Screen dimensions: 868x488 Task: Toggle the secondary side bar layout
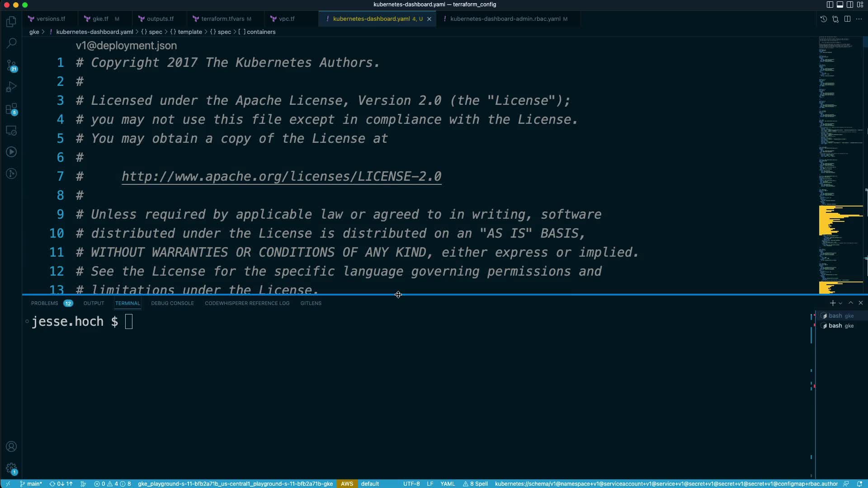pyautogui.click(x=850, y=5)
